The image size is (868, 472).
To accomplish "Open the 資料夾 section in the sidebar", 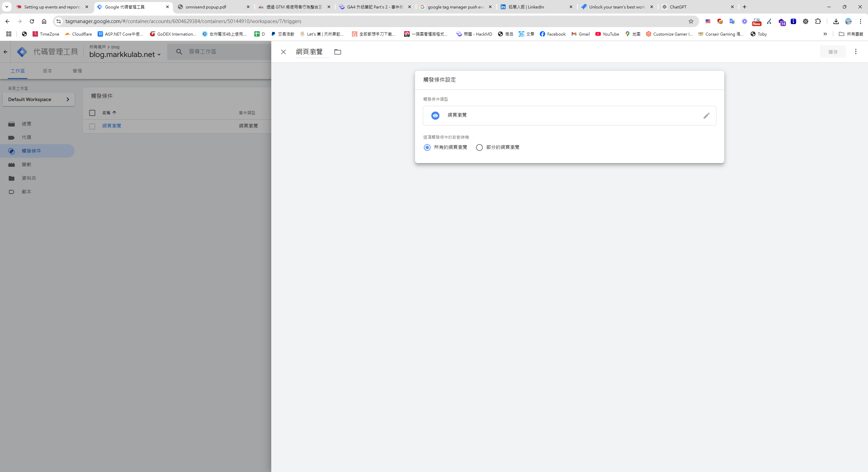I will [28, 178].
